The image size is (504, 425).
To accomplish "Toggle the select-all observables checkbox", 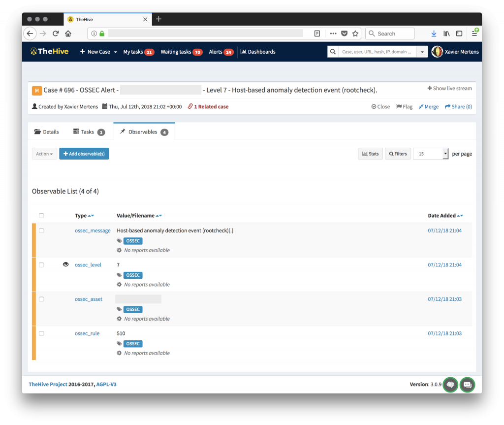I will pos(41,216).
